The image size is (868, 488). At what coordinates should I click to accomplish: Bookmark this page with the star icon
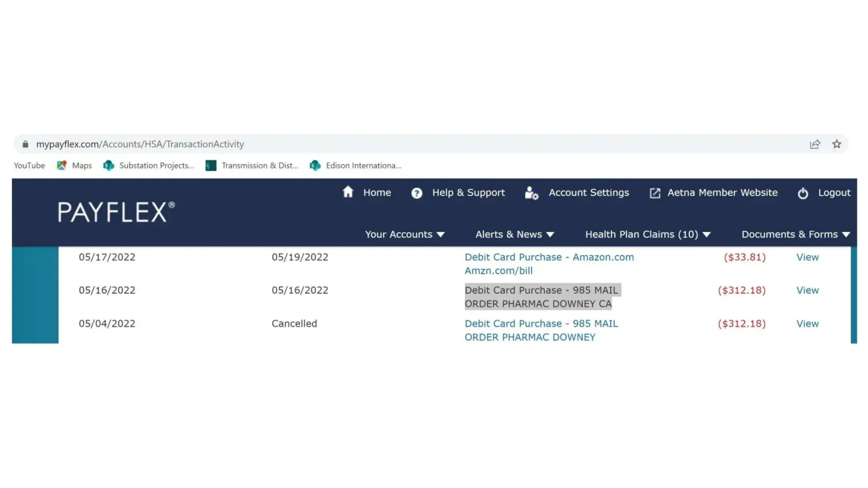(837, 144)
